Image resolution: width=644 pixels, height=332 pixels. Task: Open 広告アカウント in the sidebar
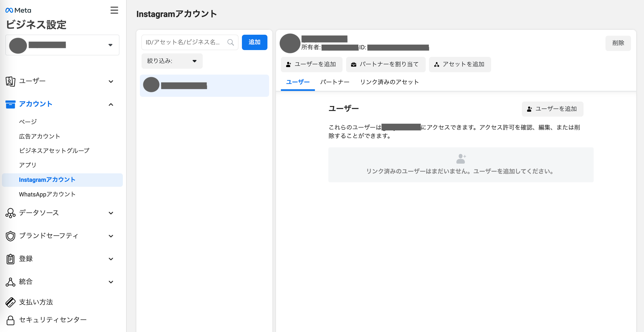39,136
